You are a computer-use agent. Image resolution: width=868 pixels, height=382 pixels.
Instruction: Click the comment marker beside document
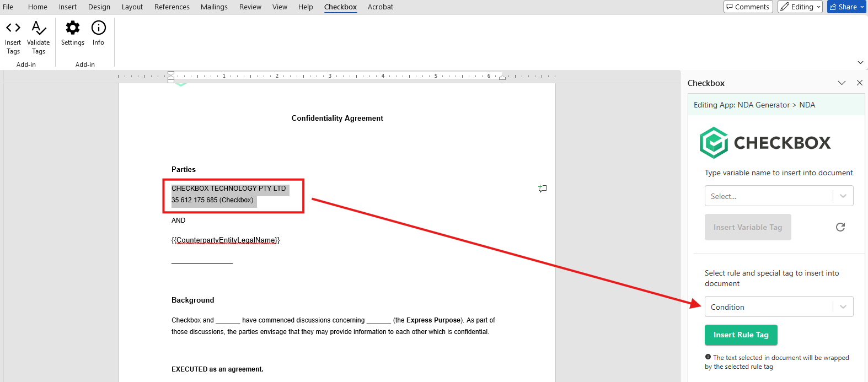543,189
